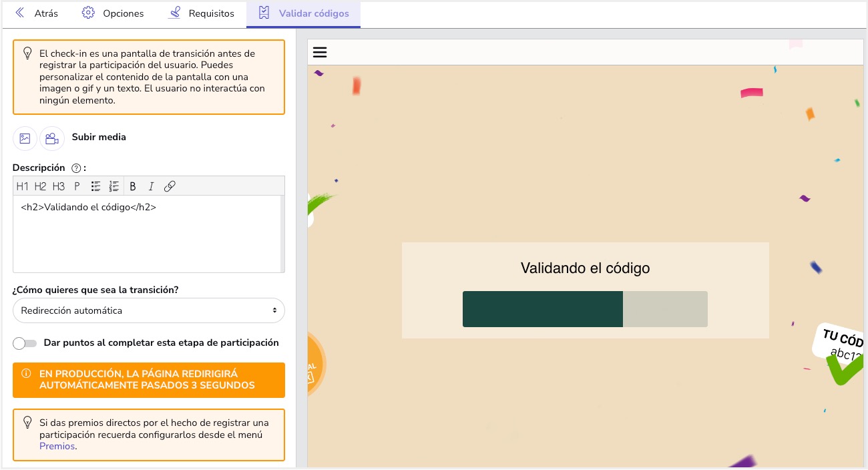Open the Requisitos tab
The image size is (868, 470).
201,13
